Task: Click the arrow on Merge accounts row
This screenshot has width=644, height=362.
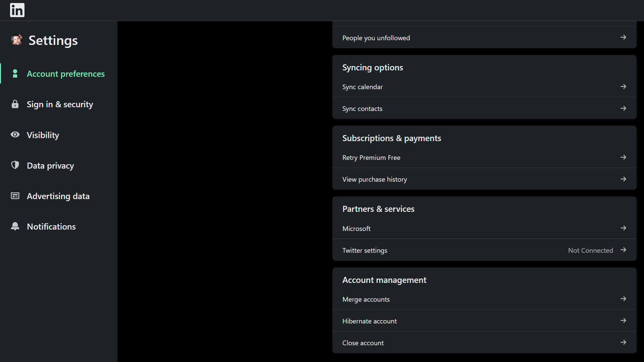Action: pos(623,299)
